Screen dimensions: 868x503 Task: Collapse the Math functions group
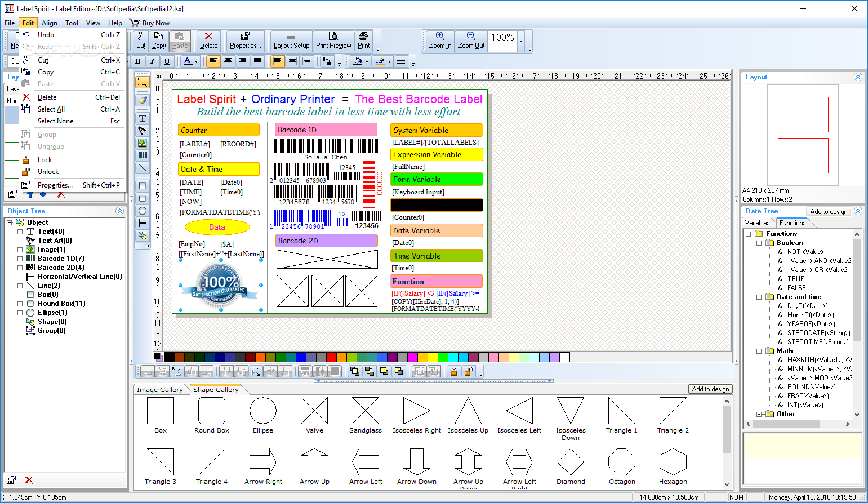(x=759, y=351)
